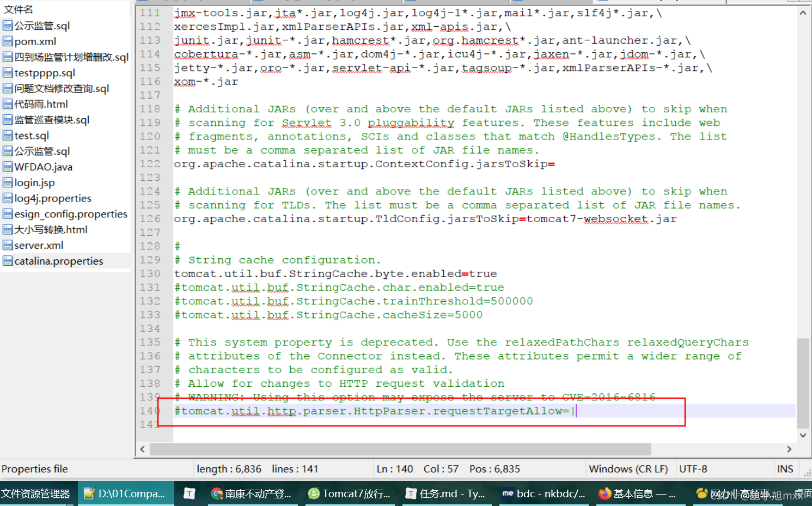Screen dimensions: 812x506
Task: Open test.sql in the document list
Action: pyautogui.click(x=32, y=136)
